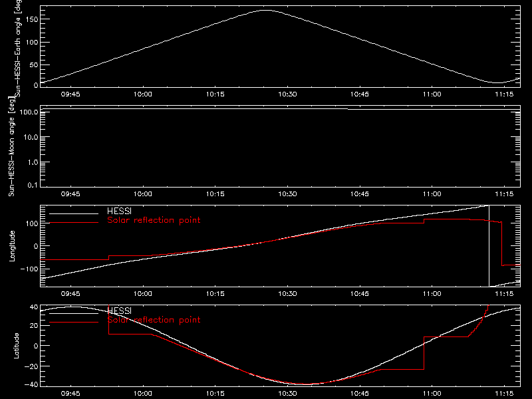Select the 11:15 label under Earth angle plot
The width and height of the screenshot is (532, 399).
tap(504, 94)
